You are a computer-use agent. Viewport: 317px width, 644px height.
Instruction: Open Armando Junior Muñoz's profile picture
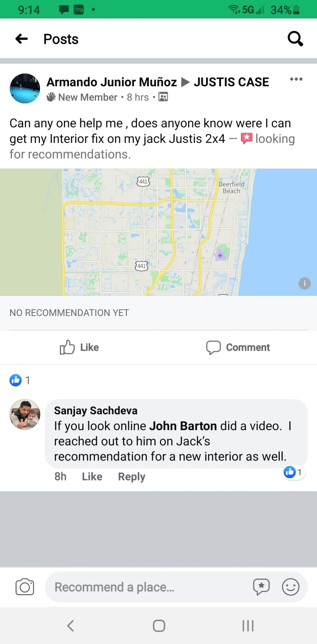point(25,88)
